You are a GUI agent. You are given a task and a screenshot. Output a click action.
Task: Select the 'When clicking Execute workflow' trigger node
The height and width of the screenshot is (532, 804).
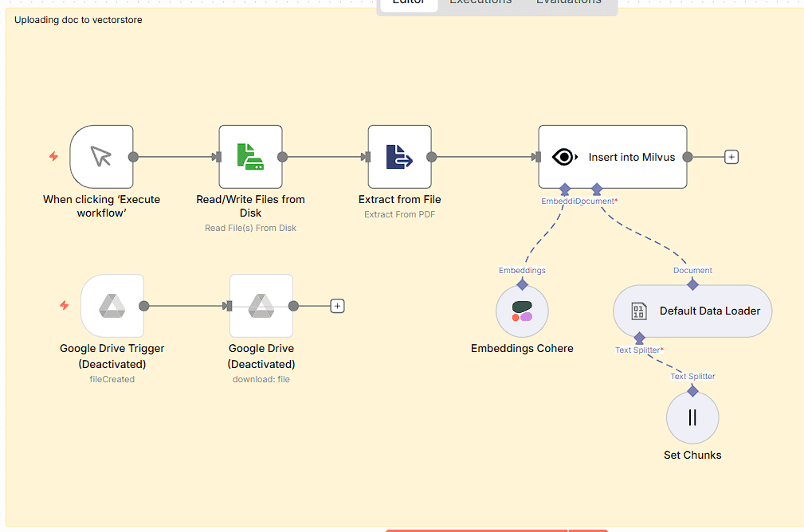click(x=101, y=157)
